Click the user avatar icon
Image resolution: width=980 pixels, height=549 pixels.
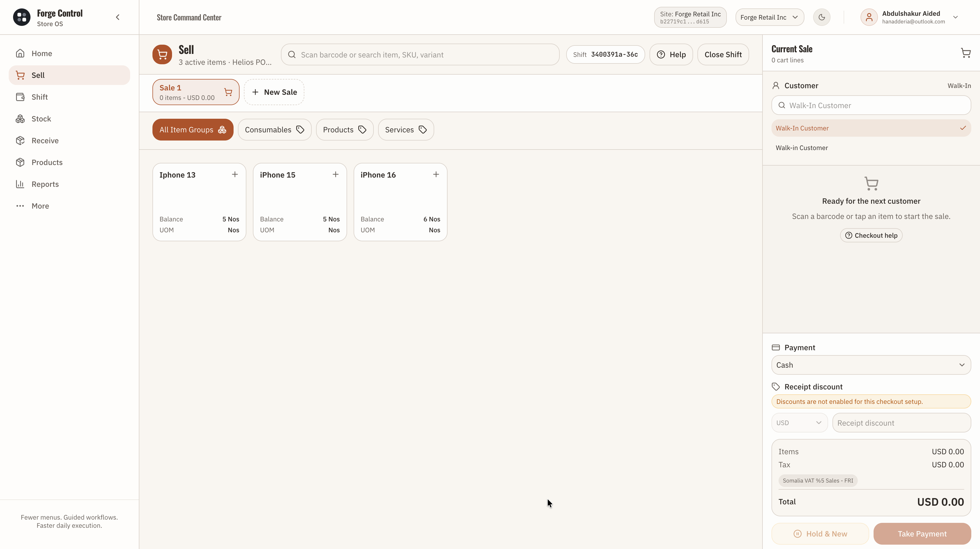coord(869,17)
